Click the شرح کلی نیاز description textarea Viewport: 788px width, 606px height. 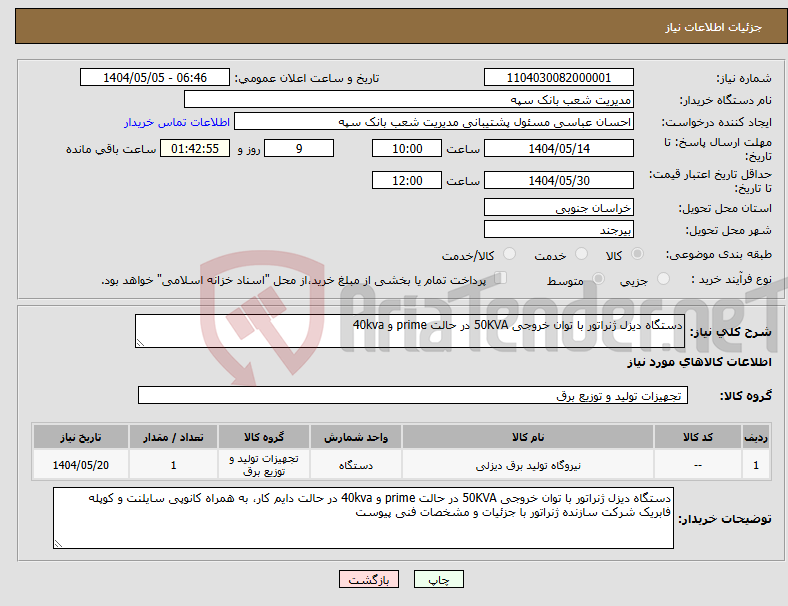click(x=410, y=331)
